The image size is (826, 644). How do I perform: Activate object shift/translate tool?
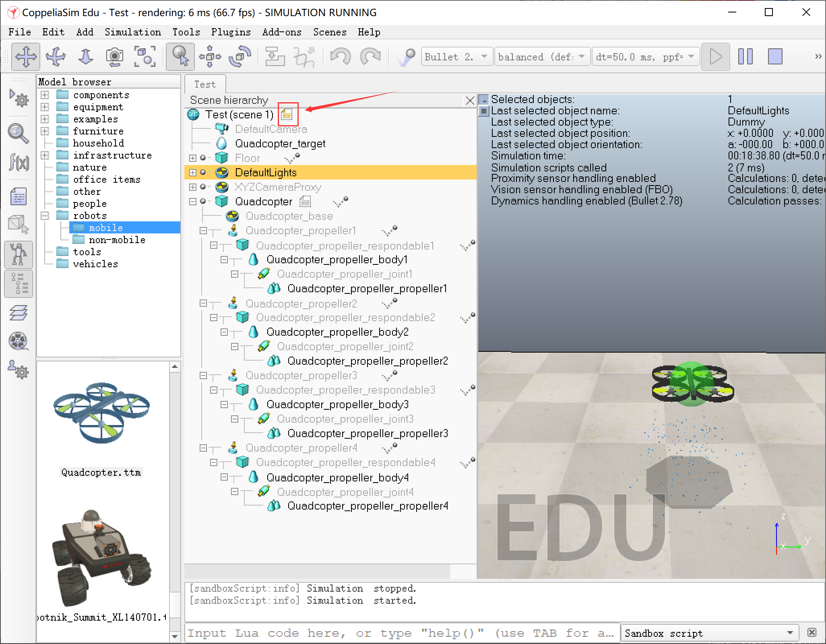[x=210, y=57]
